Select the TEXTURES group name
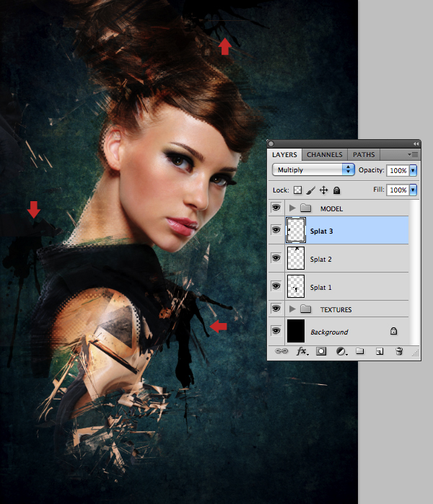This screenshot has height=504, width=433. point(336,310)
